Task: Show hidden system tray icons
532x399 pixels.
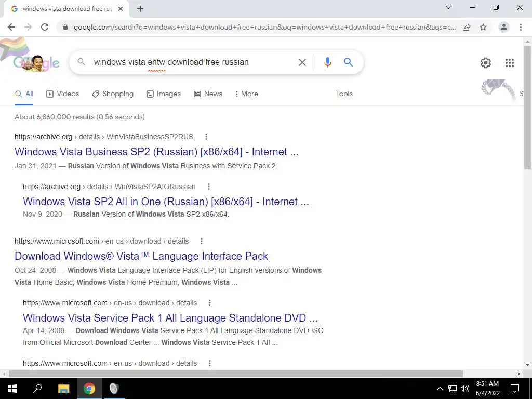Action: click(x=440, y=389)
